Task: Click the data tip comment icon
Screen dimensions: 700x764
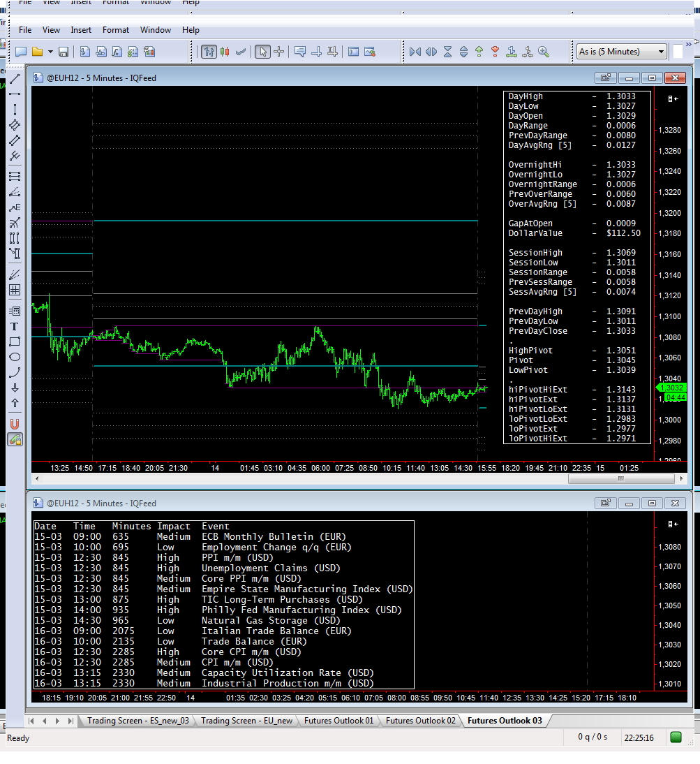Action: 300,52
